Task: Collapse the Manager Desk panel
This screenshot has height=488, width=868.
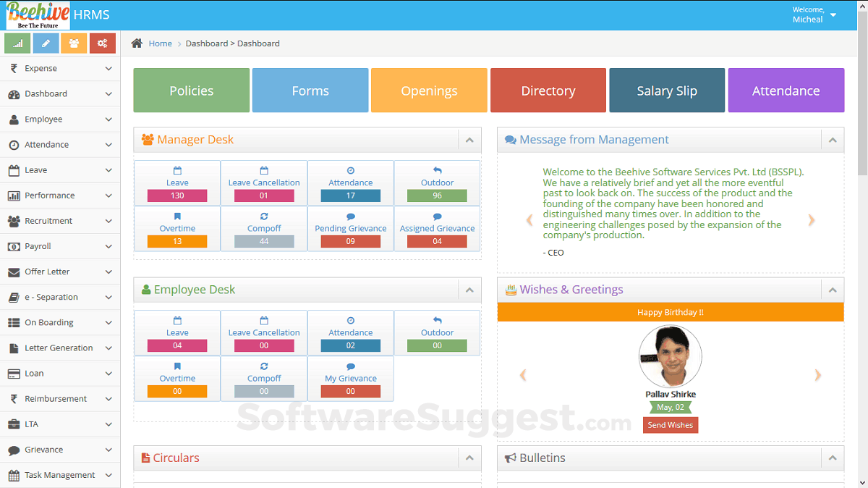Action: (x=469, y=139)
